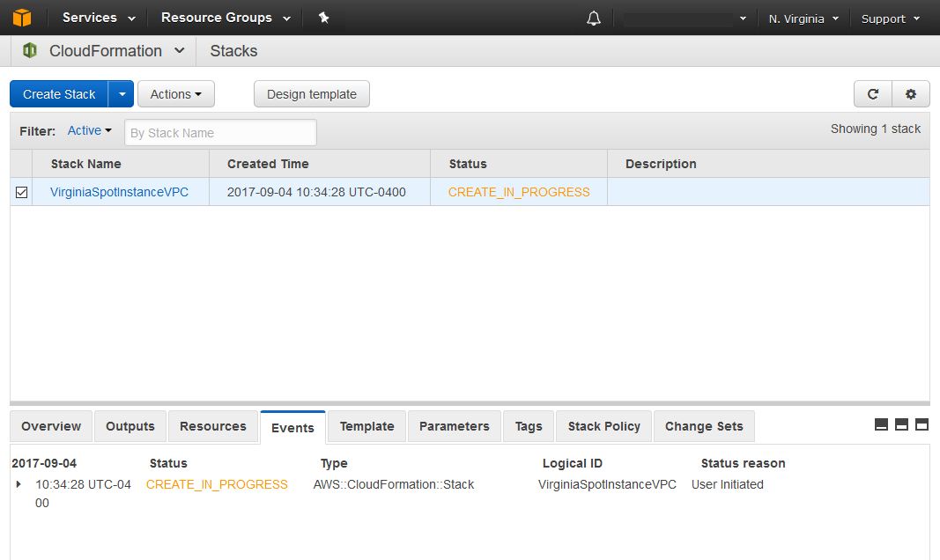The width and height of the screenshot is (940, 560).
Task: Maximize the details pane
Action: tap(922, 424)
